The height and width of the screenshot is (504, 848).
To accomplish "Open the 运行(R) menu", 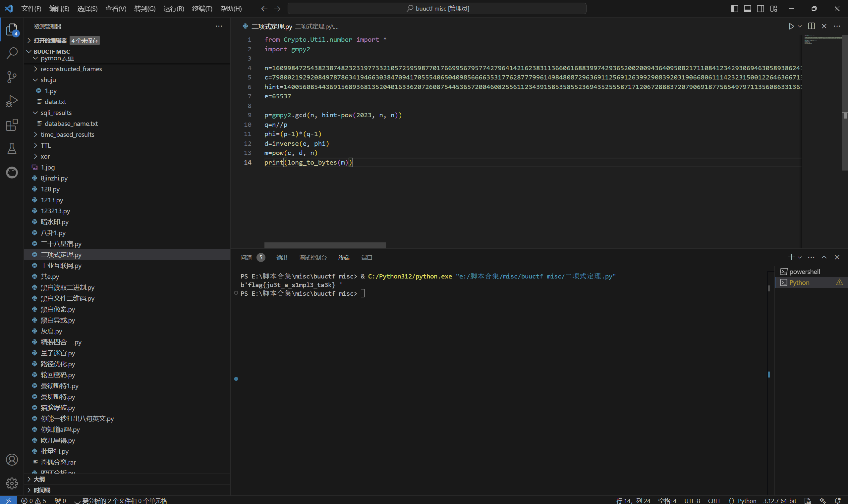I will (x=174, y=9).
